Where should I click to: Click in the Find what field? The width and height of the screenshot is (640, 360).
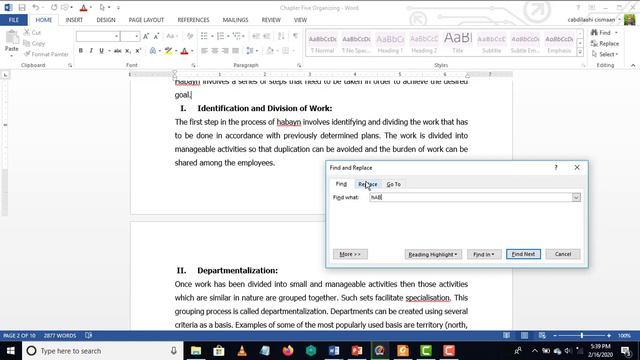(x=470, y=198)
